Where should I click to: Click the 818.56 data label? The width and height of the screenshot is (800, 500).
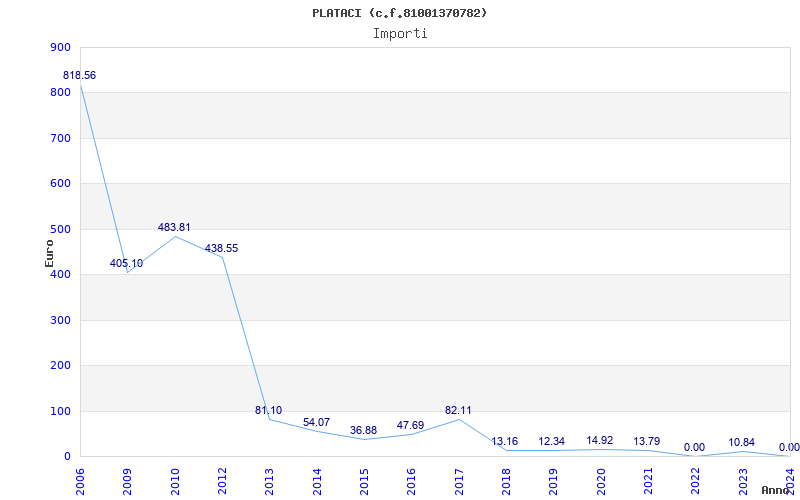click(x=79, y=76)
